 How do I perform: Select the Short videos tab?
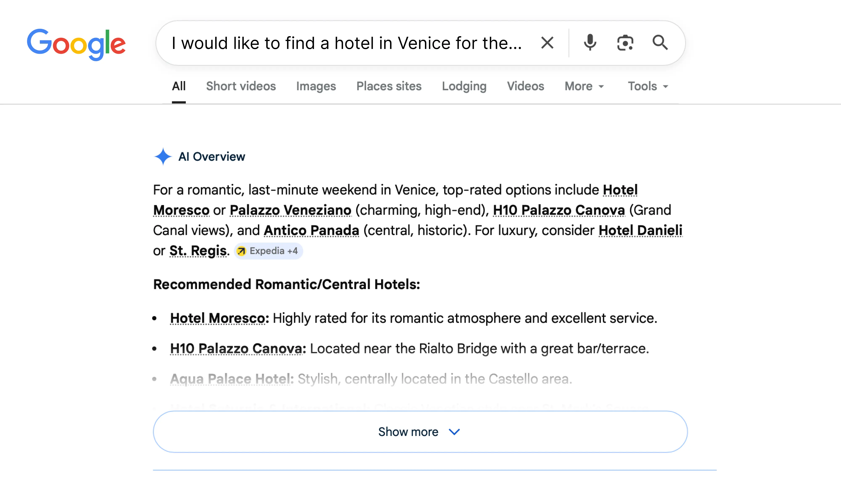point(241,86)
